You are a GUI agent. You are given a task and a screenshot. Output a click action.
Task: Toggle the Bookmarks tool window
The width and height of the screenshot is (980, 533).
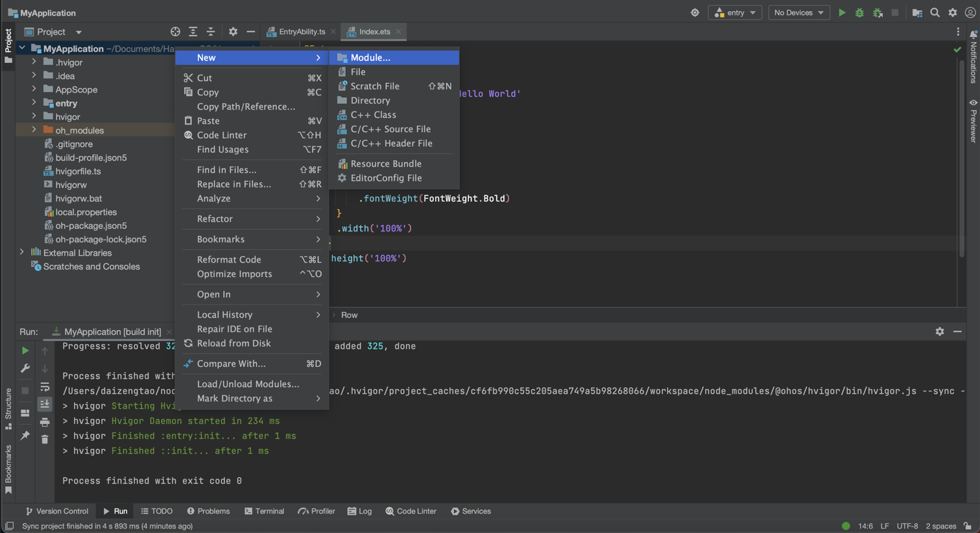tap(8, 469)
